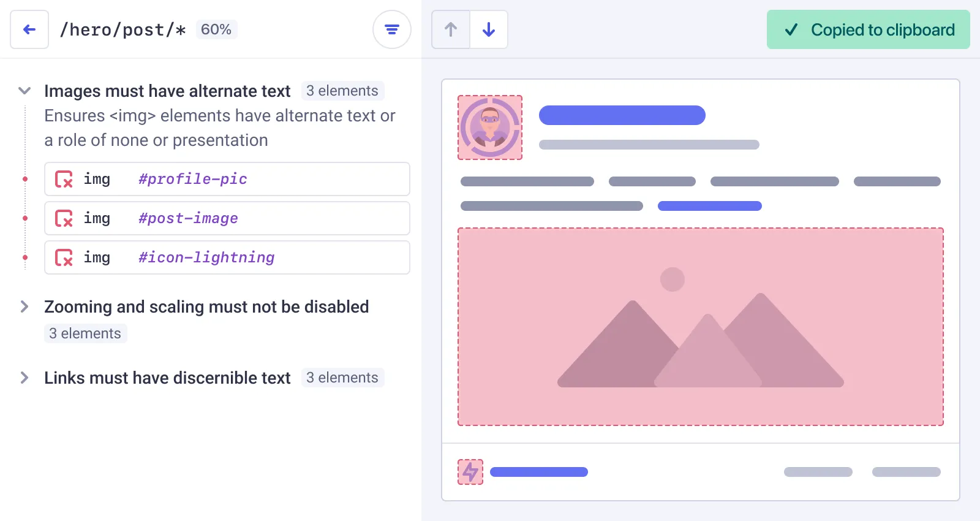Click the 60% score badge
The width and height of the screenshot is (980, 521).
click(216, 29)
